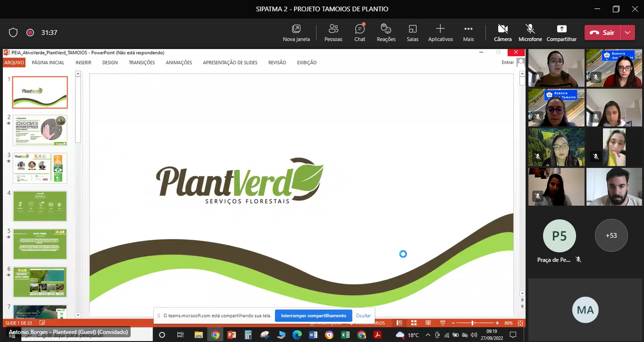Screen dimensions: 644x342
Task: Show the +53 additional participants
Action: [611, 235]
